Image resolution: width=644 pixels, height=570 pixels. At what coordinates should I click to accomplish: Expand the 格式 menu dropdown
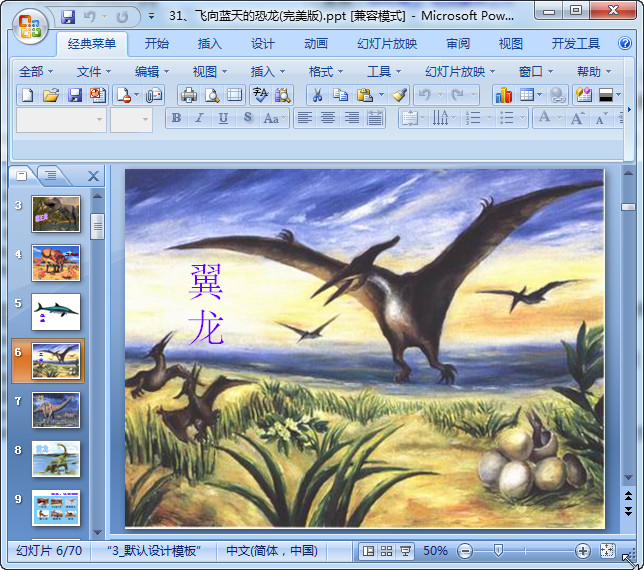(x=326, y=72)
